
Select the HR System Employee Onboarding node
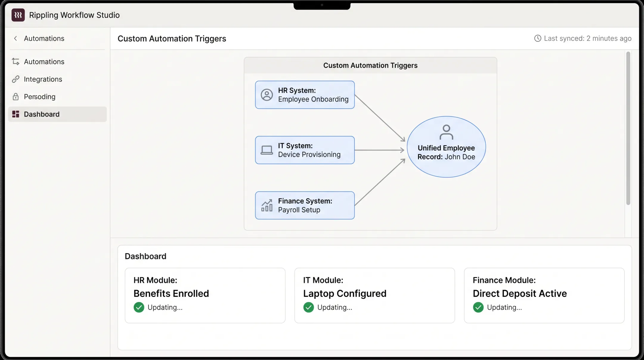tap(305, 95)
